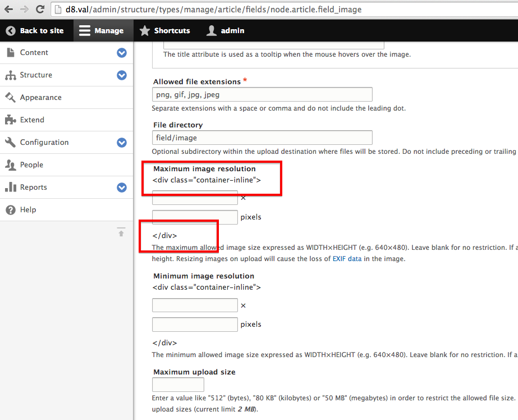Focus the Allowed file extensions field
Image resolution: width=518 pixels, height=420 pixels.
coord(262,94)
